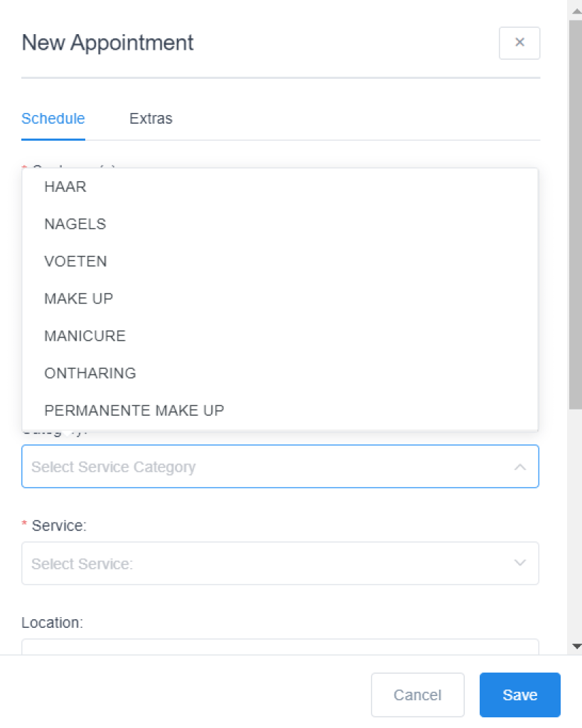Click the scrollbar down arrow
The image size is (582, 728).
point(576,646)
